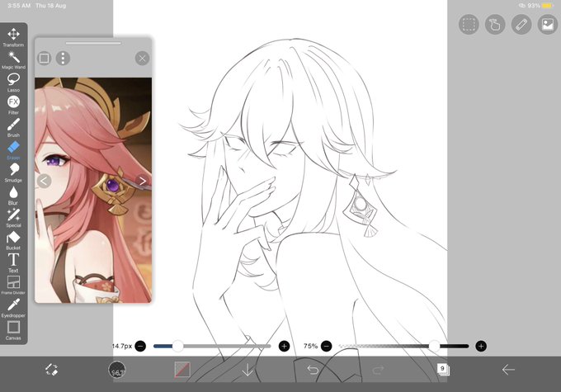The image size is (561, 392).
Task: Tap the 3:55 AM clock
Action: (19, 6)
